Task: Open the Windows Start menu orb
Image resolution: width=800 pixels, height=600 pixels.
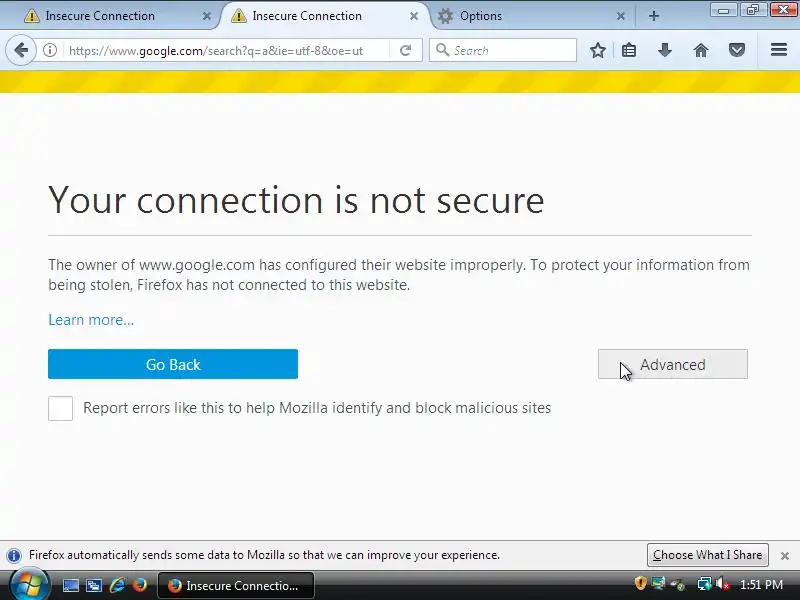Action: (29, 585)
